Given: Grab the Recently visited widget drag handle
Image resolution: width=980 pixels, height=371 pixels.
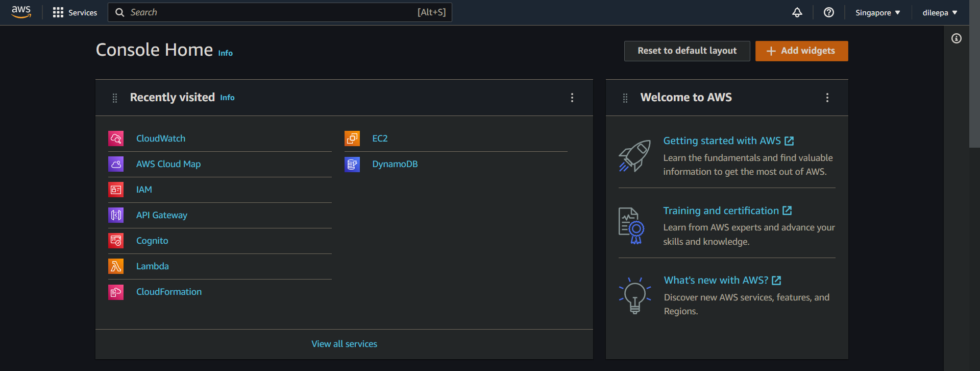Looking at the screenshot, I should tap(115, 98).
